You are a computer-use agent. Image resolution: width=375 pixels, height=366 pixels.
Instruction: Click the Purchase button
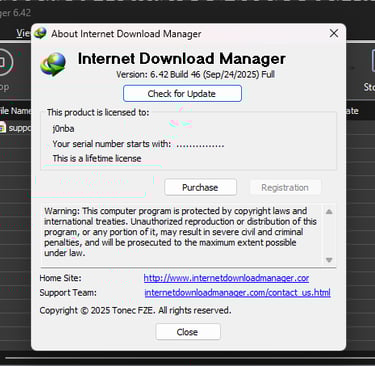pyautogui.click(x=200, y=187)
